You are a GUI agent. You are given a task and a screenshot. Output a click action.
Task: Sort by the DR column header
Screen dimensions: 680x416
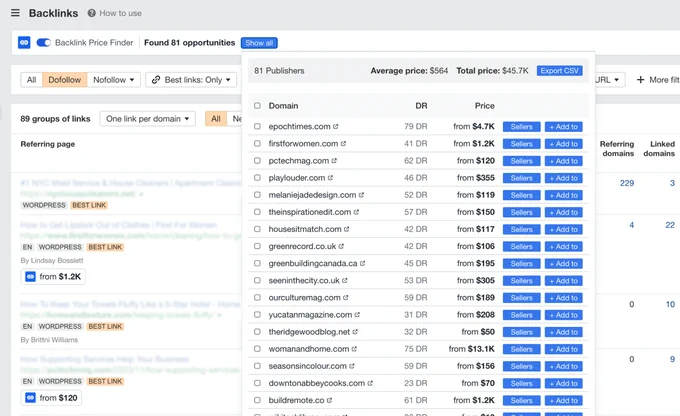[x=421, y=106]
